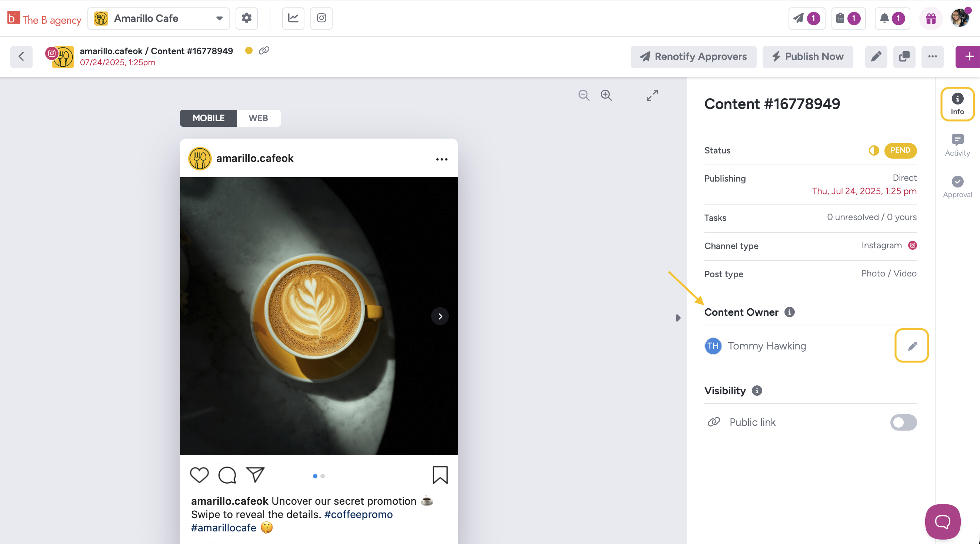The width and height of the screenshot is (980, 544).
Task: Click Renotify Approvers button
Action: pos(693,57)
